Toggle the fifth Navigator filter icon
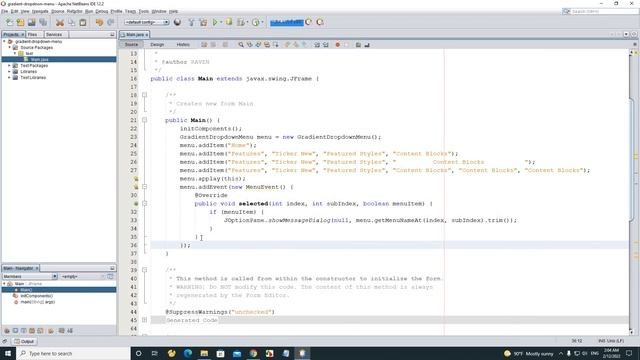The width and height of the screenshot is (640, 360). pos(40,331)
